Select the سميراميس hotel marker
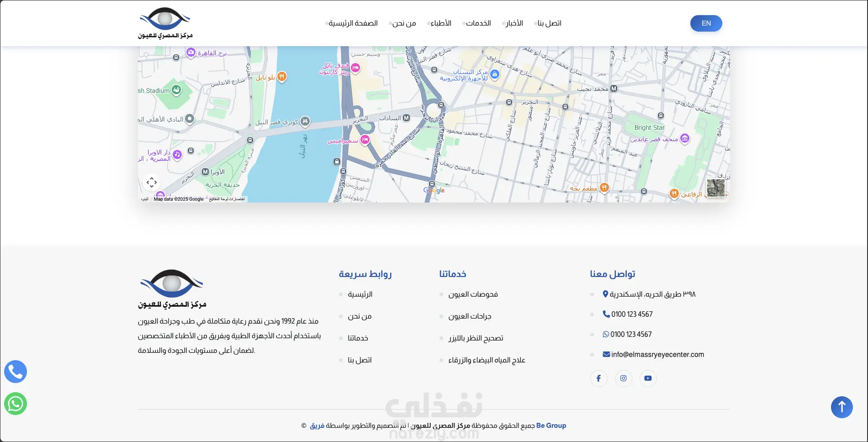The height and width of the screenshot is (442, 868). tap(365, 139)
